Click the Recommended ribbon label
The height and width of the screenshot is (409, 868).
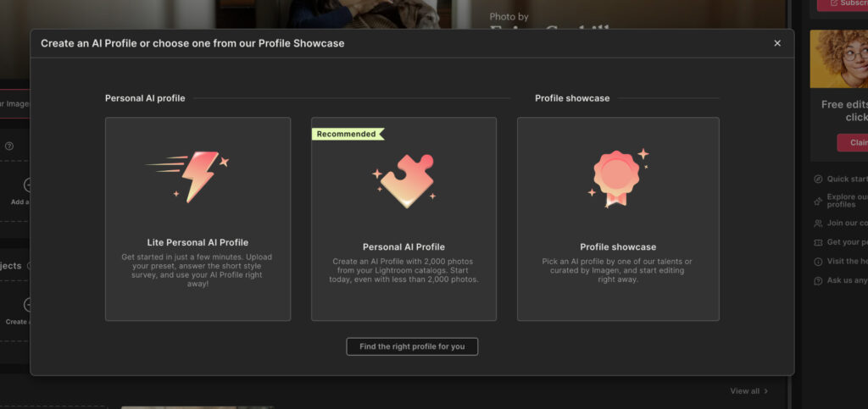[x=348, y=134]
